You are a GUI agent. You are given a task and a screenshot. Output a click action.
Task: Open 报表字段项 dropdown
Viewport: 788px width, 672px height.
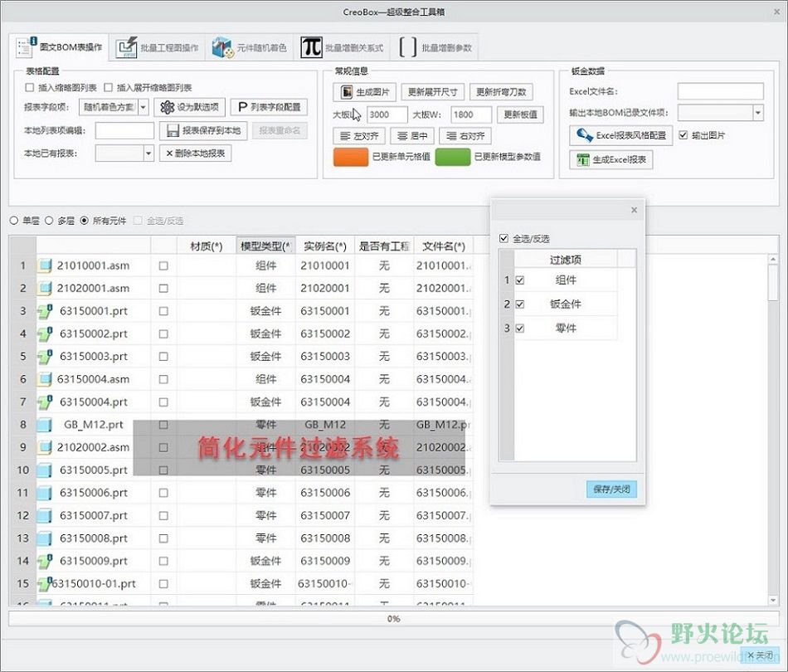143,107
